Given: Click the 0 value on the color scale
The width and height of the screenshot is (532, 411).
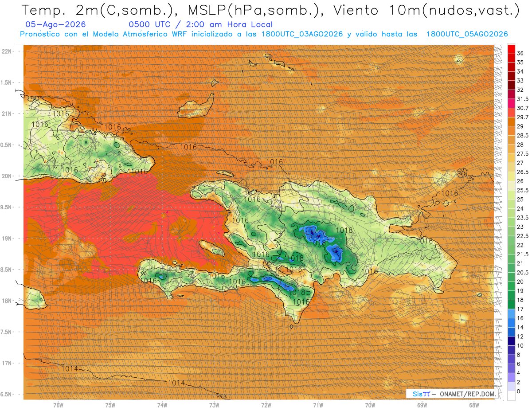Looking at the screenshot, I should [519, 391].
